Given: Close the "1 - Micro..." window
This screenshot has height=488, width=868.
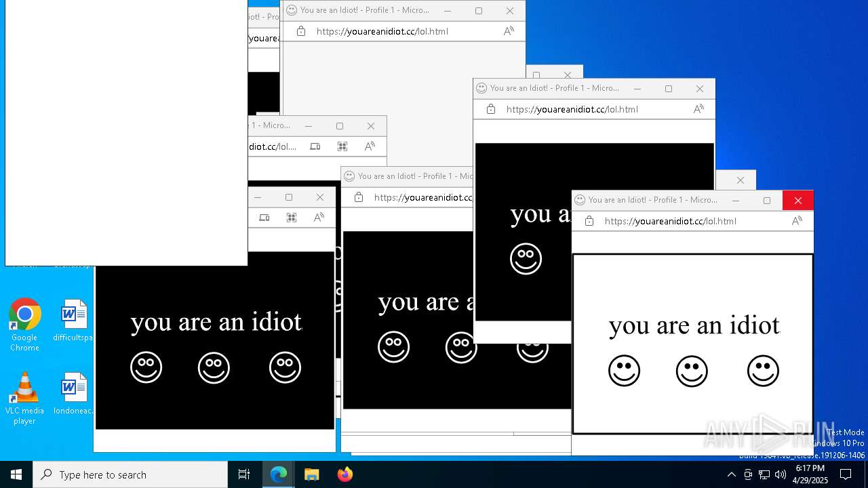Looking at the screenshot, I should pyautogui.click(x=370, y=125).
